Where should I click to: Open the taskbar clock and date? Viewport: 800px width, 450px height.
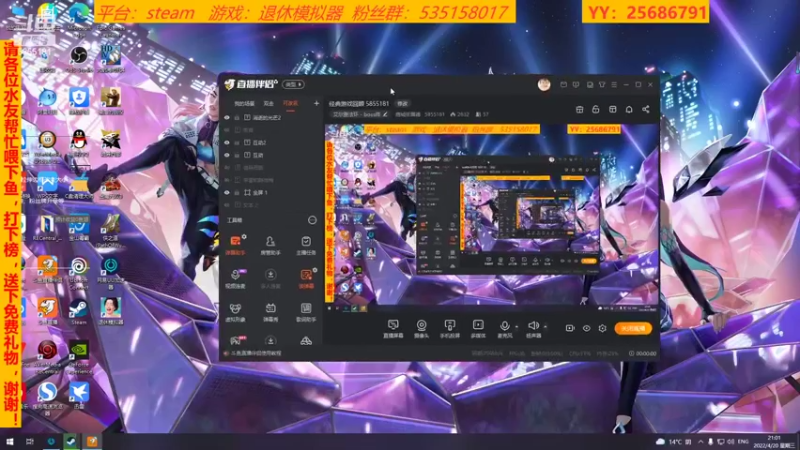[774, 441]
